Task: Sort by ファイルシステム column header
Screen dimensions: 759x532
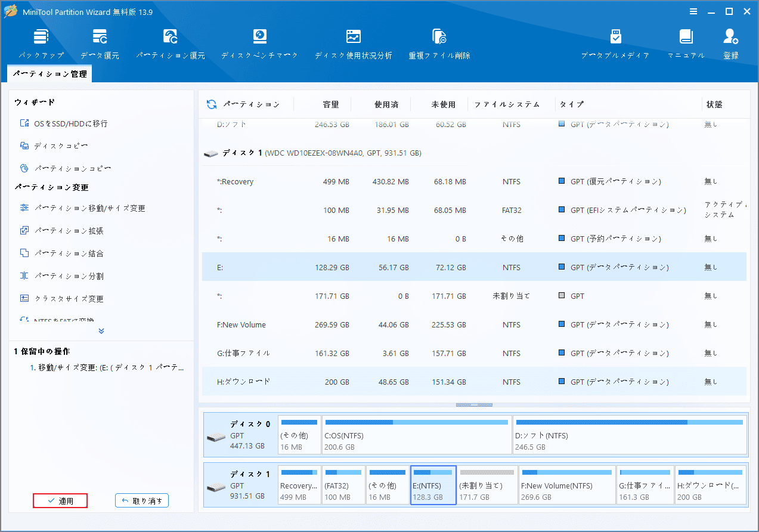Action: click(x=507, y=104)
